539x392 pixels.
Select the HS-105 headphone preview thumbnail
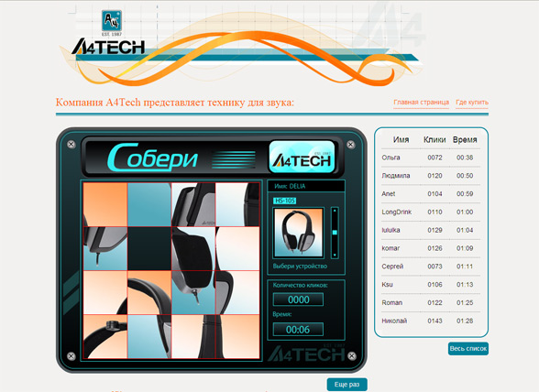tap(299, 233)
